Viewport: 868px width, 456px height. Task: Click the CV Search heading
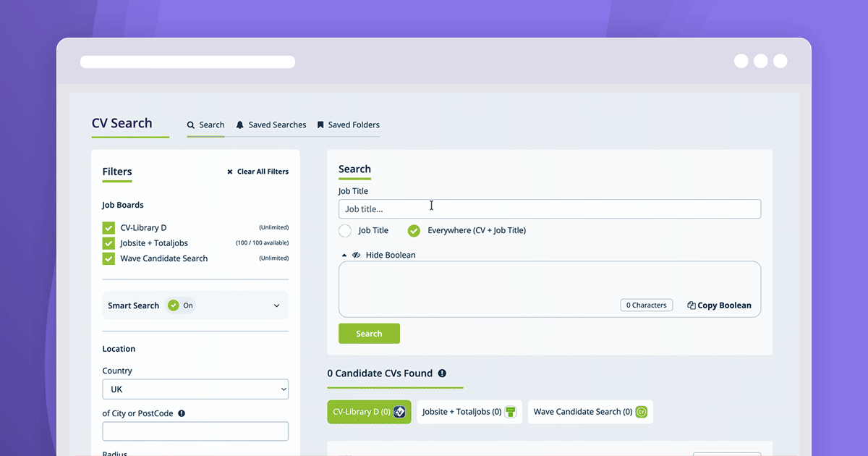pyautogui.click(x=122, y=123)
